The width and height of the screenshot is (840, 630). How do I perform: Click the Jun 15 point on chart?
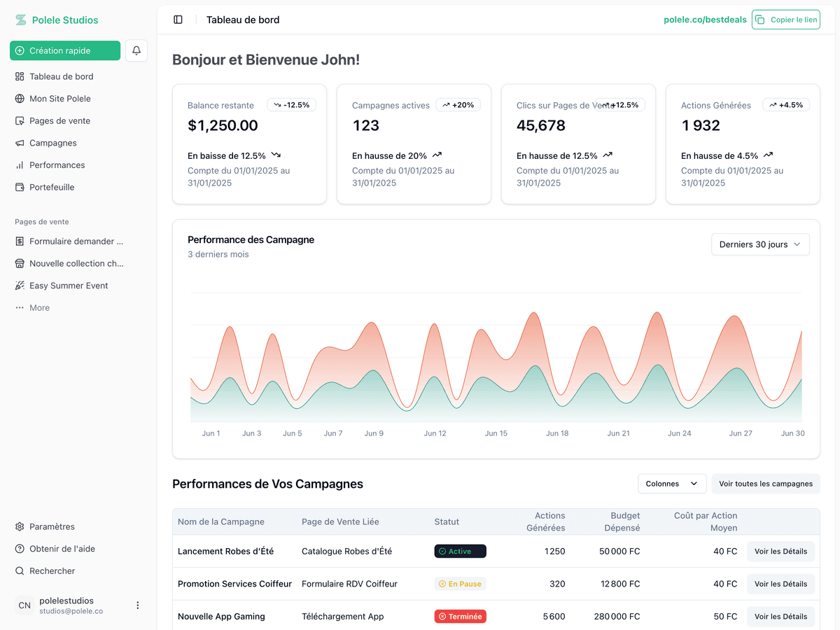click(496, 433)
